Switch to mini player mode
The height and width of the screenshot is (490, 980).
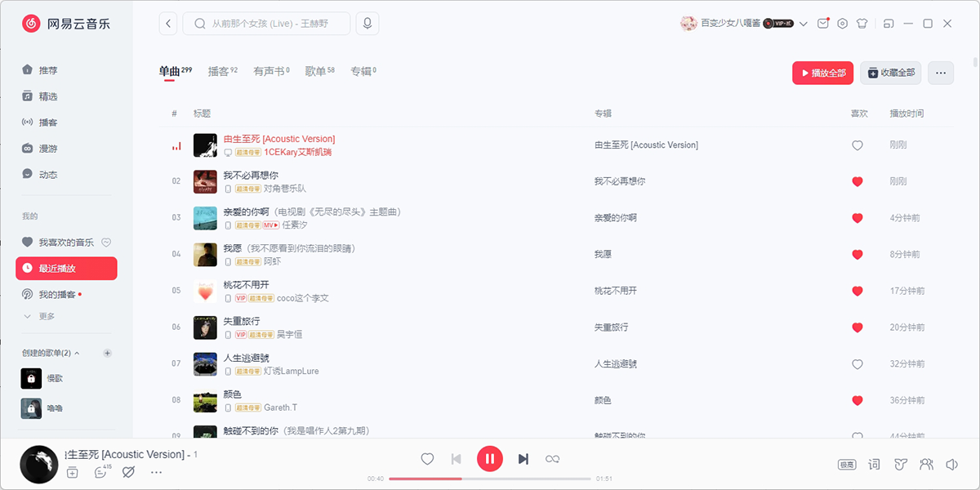[x=889, y=24]
